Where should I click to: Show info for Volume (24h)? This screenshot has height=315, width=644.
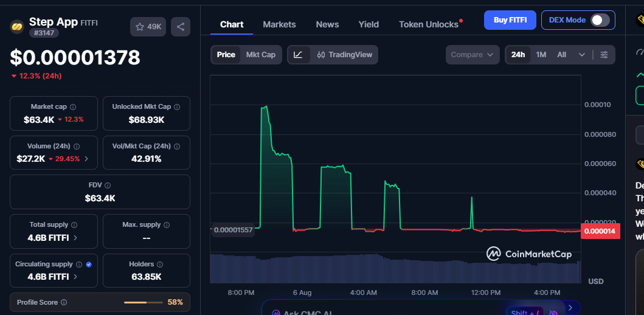77,146
